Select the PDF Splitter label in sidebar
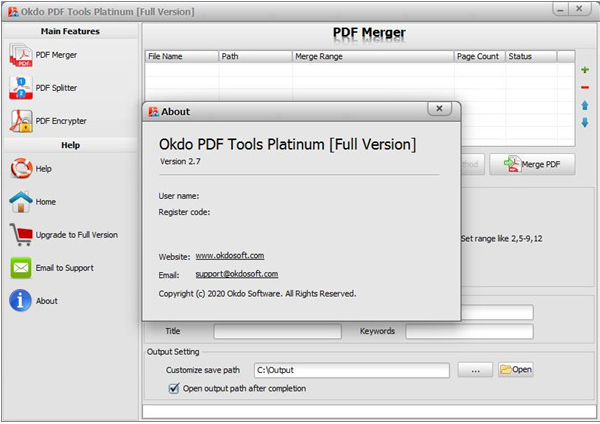600x424 pixels. [56, 88]
